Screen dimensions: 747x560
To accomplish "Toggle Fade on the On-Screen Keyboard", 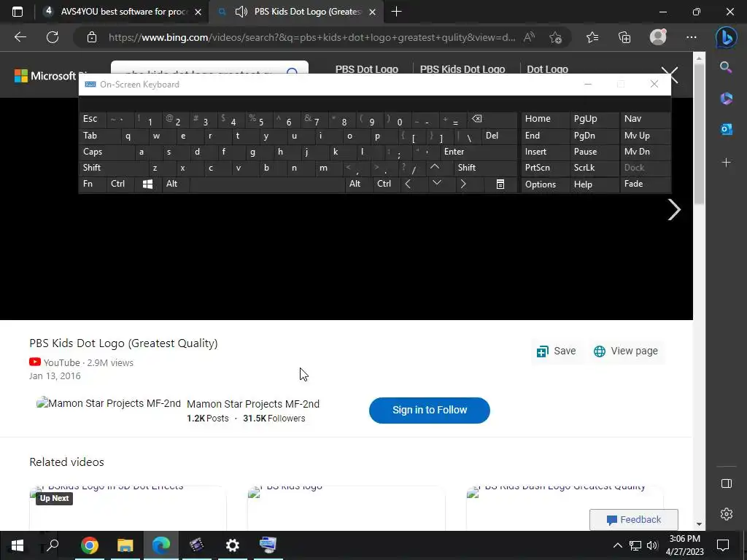I will 645,184.
